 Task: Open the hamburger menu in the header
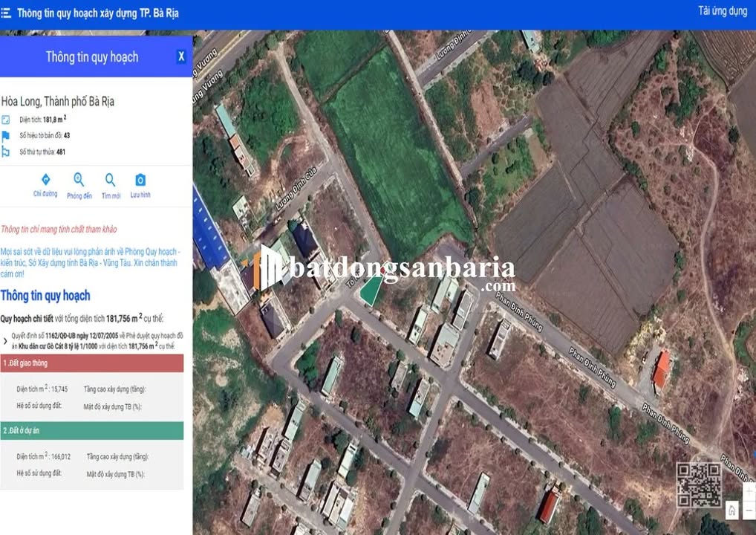(x=7, y=13)
